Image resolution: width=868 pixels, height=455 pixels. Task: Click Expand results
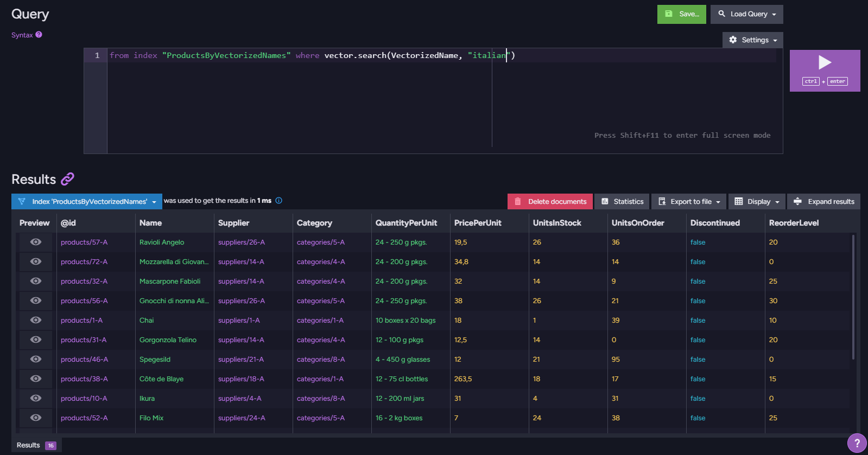point(824,201)
